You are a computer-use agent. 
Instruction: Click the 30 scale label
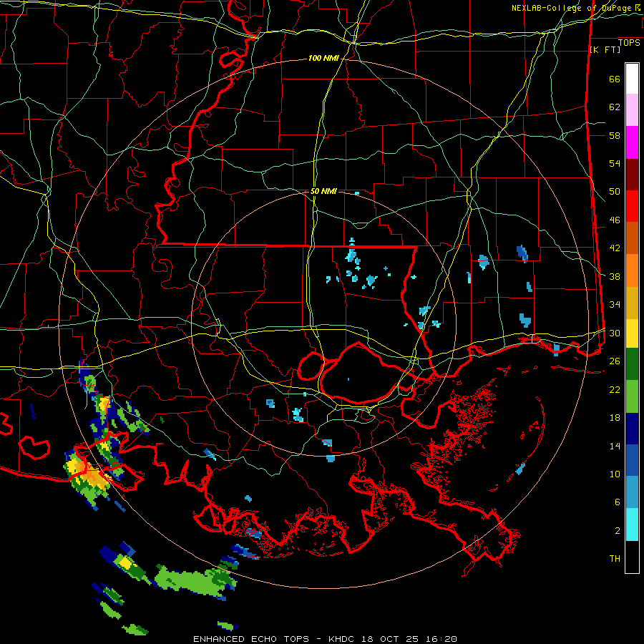(x=615, y=333)
